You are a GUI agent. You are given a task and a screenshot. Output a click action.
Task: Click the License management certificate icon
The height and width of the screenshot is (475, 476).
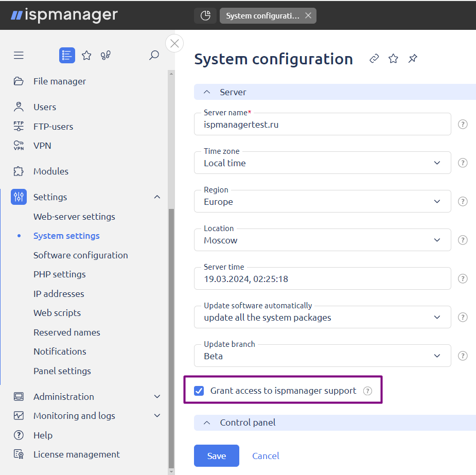pyautogui.click(x=19, y=454)
